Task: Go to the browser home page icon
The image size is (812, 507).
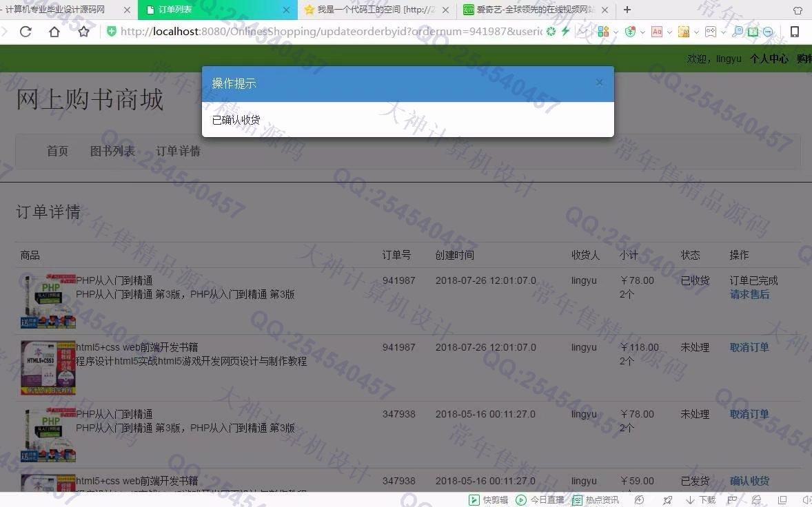Action: 54,32
